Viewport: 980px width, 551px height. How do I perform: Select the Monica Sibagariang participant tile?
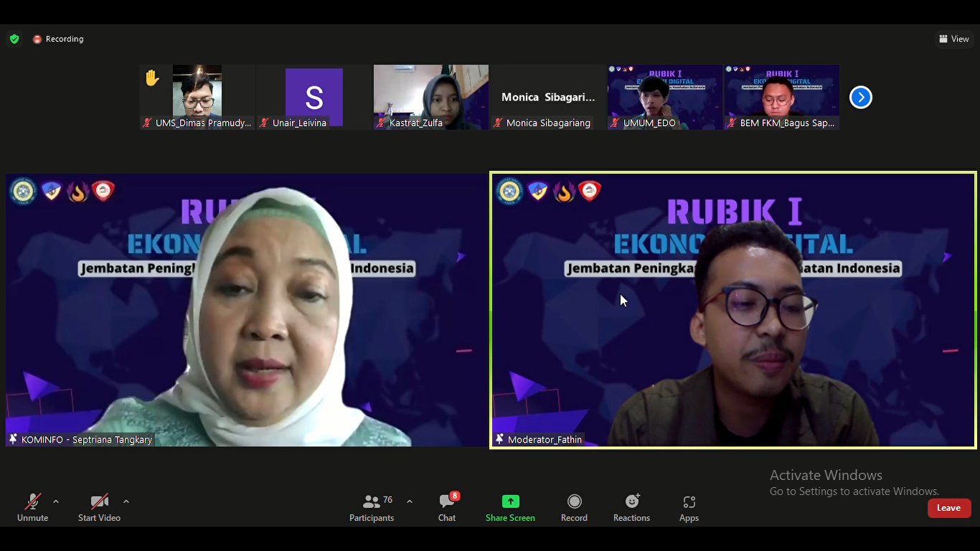(x=547, y=97)
